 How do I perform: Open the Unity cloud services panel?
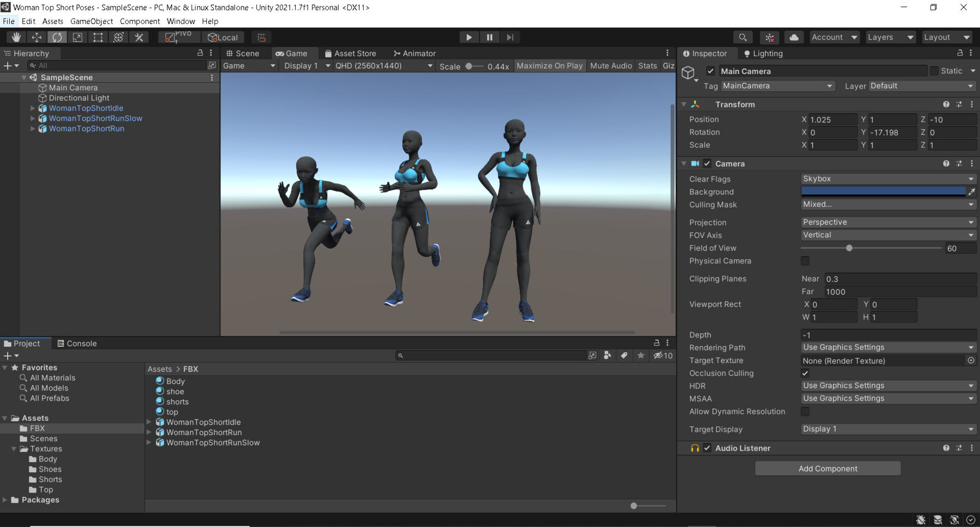click(793, 37)
